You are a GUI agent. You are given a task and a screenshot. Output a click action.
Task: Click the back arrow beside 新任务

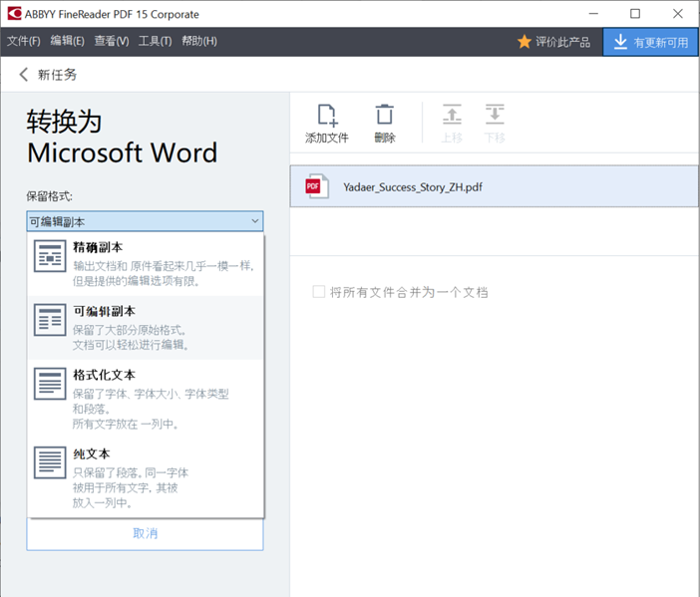pos(24,74)
